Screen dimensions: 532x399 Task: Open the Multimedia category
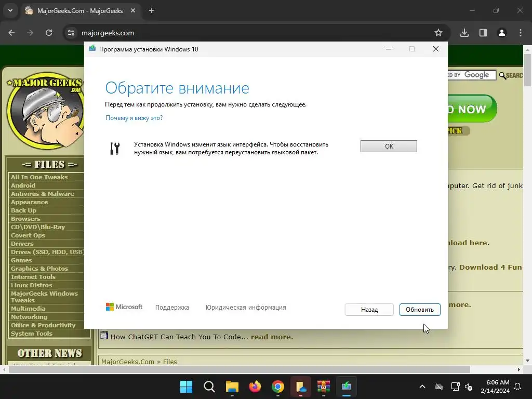click(28, 309)
